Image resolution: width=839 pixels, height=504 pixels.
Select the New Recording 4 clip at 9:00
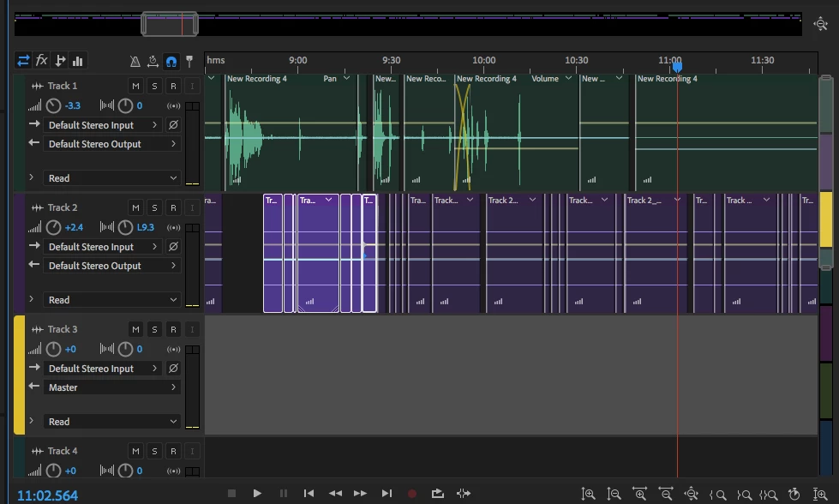coord(291,133)
